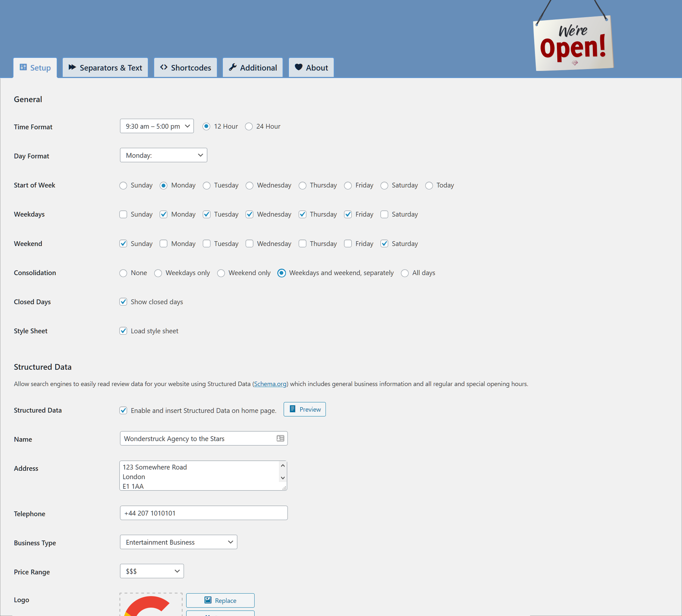
Task: Set Consolidation to Weekdays only
Action: click(x=158, y=273)
